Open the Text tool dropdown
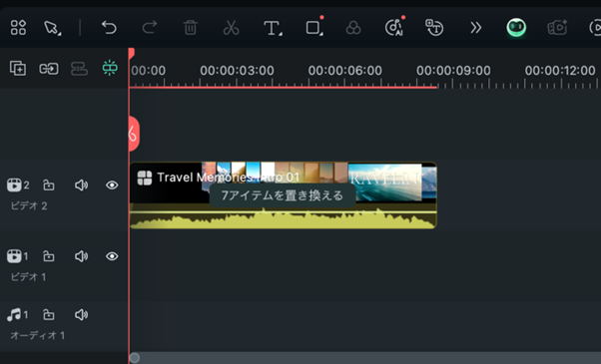Viewport: 601px width, 364px height. tap(273, 28)
